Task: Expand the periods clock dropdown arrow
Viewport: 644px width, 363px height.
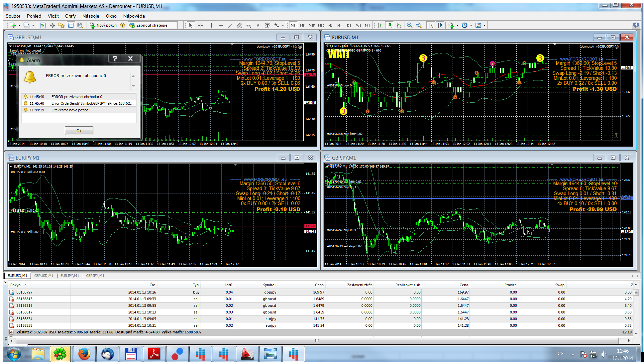Action: click(x=471, y=25)
